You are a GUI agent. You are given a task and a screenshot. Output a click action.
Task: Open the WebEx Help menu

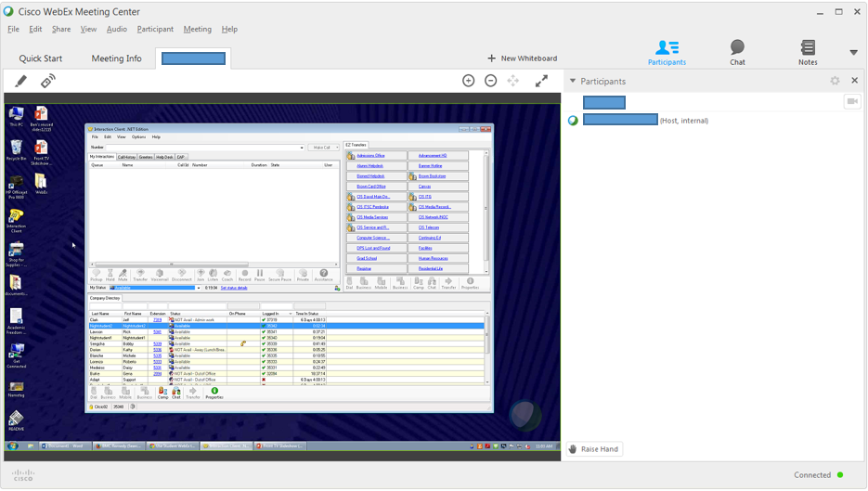229,30
